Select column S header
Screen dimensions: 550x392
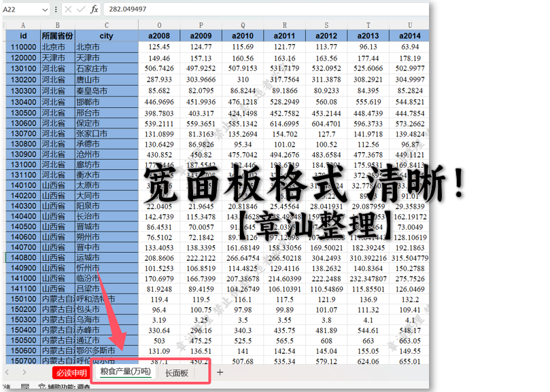(x=326, y=25)
